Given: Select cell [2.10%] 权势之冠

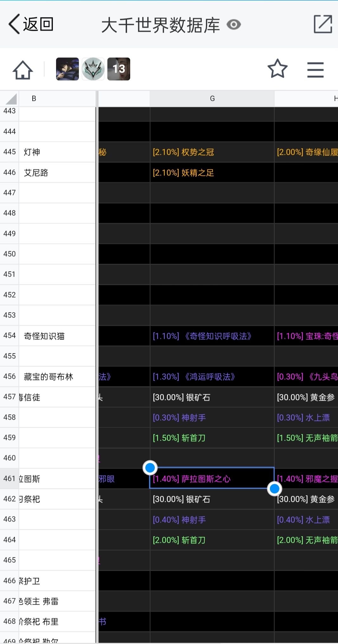Looking at the screenshot, I should (x=212, y=152).
